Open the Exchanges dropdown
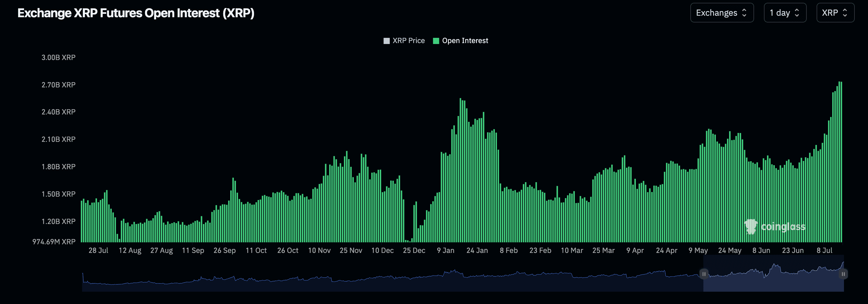The height and width of the screenshot is (304, 868). 721,13
